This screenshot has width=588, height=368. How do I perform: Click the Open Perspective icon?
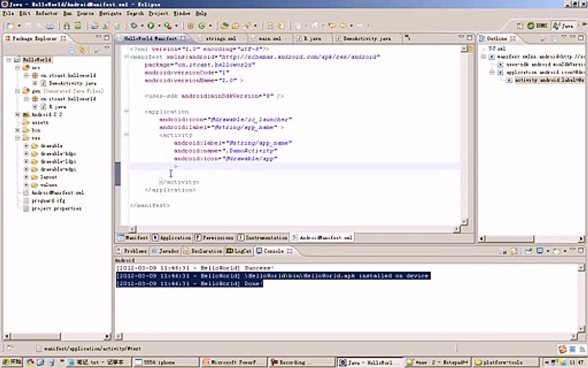coord(520,26)
